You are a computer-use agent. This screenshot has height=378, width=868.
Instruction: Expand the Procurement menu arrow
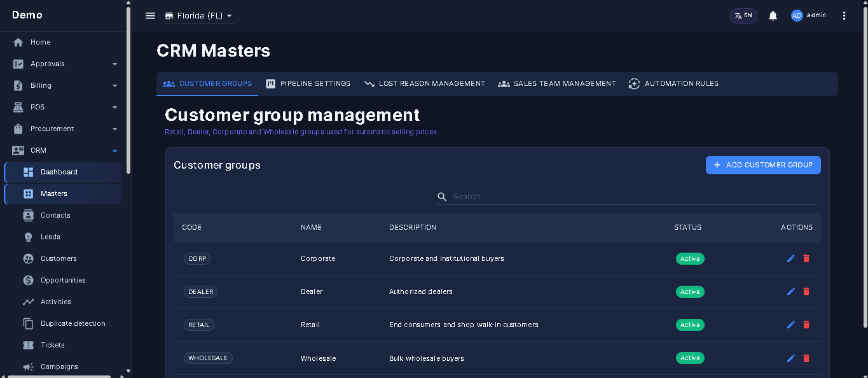click(x=114, y=129)
